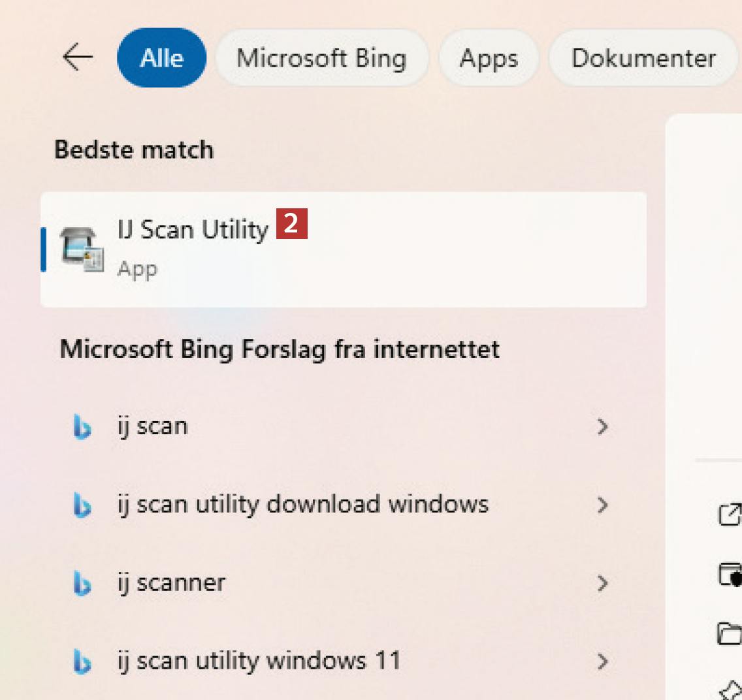Click Bing icon beside "ij scan utility windows 11"

[82, 662]
